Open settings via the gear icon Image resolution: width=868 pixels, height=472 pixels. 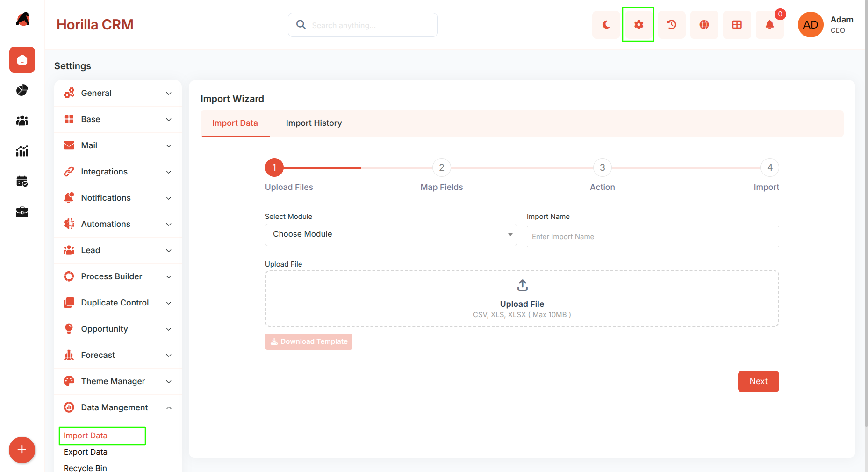638,25
